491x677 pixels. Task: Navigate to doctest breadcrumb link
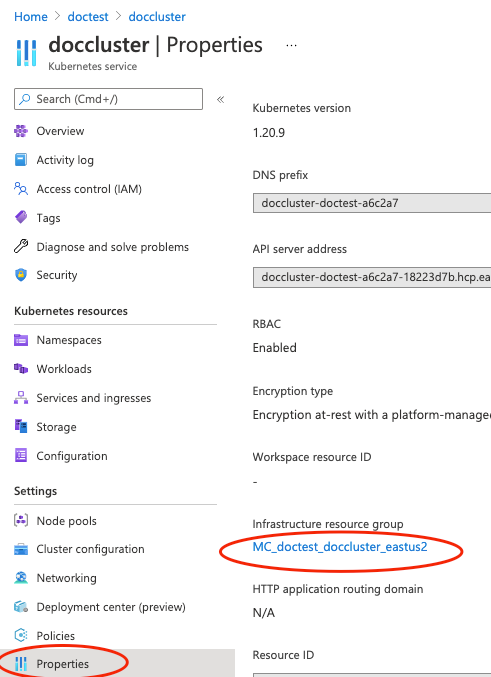(x=88, y=16)
